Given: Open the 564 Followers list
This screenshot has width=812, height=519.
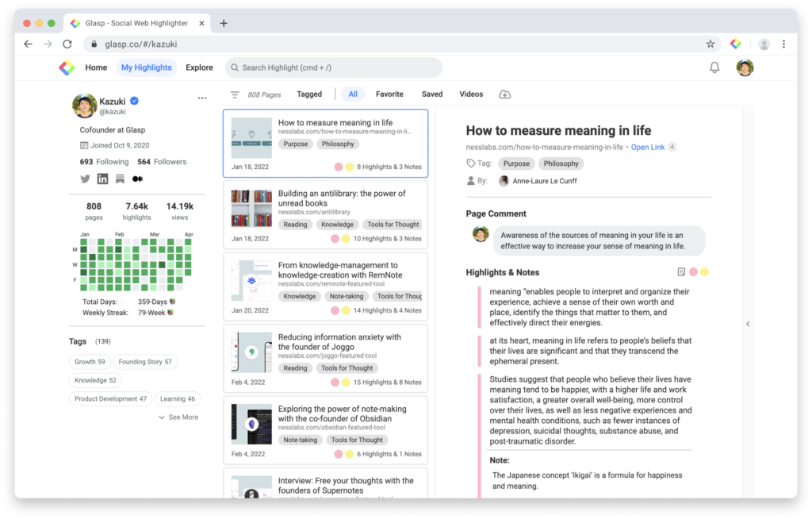Looking at the screenshot, I should point(162,162).
